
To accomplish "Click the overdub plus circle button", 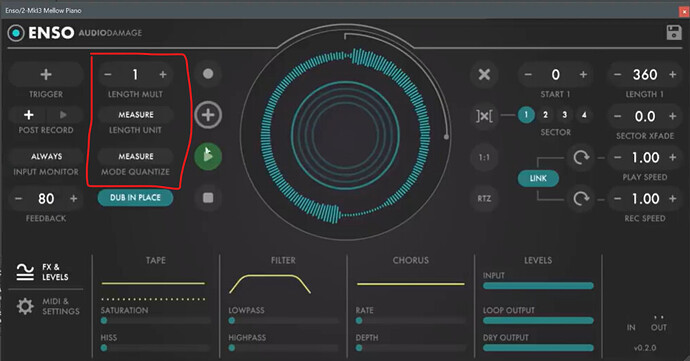I will pos(208,115).
